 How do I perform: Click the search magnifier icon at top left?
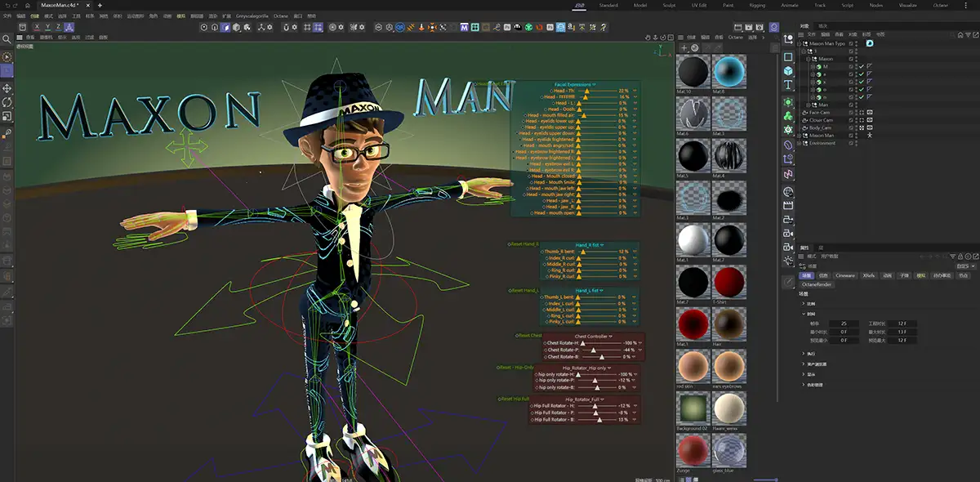(x=7, y=38)
